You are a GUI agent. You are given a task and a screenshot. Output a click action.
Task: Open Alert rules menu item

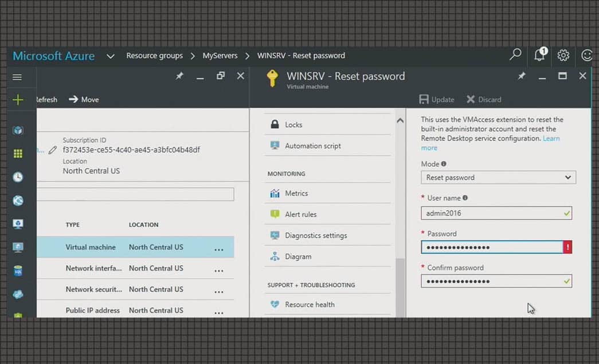[327, 214]
